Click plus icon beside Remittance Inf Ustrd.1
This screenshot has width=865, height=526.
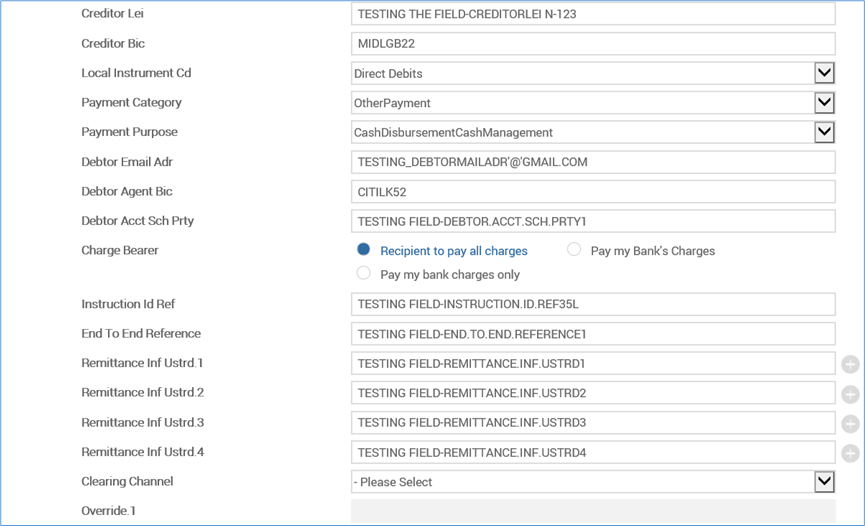click(850, 364)
